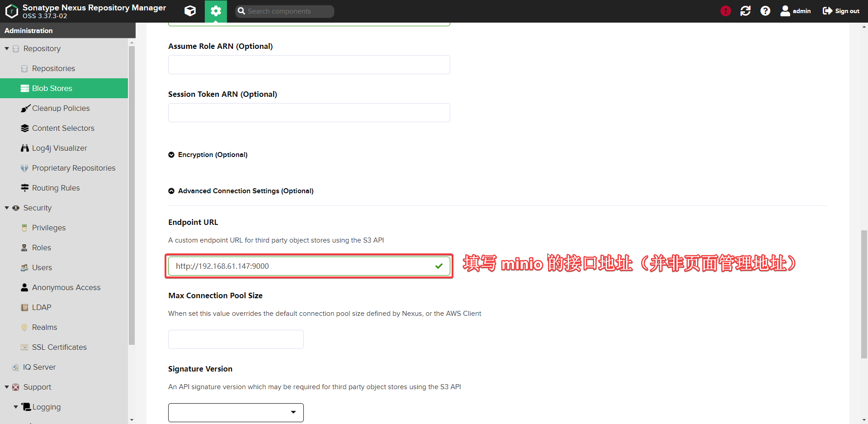Open the SSL Certificates section
This screenshot has width=868, height=424.
[x=59, y=347]
